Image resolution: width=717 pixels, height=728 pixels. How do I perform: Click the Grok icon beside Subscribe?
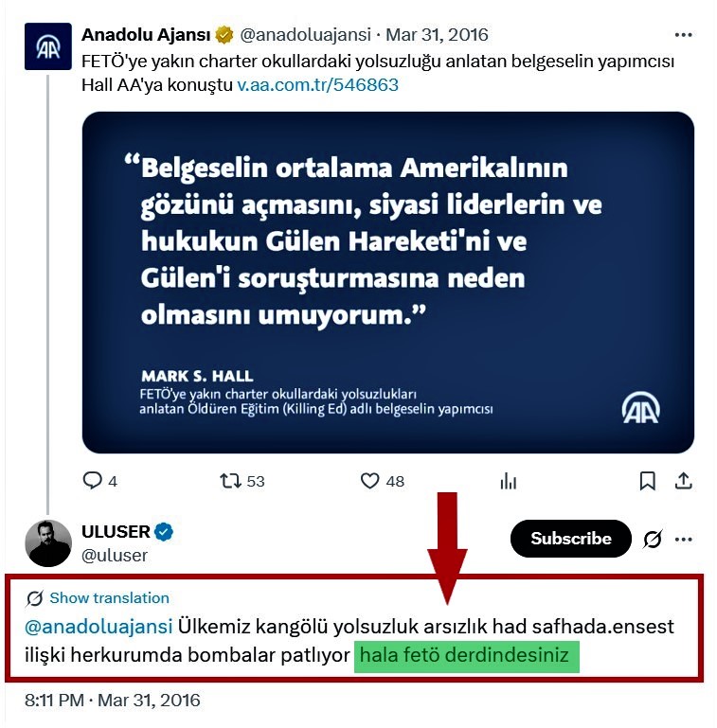pyautogui.click(x=653, y=539)
